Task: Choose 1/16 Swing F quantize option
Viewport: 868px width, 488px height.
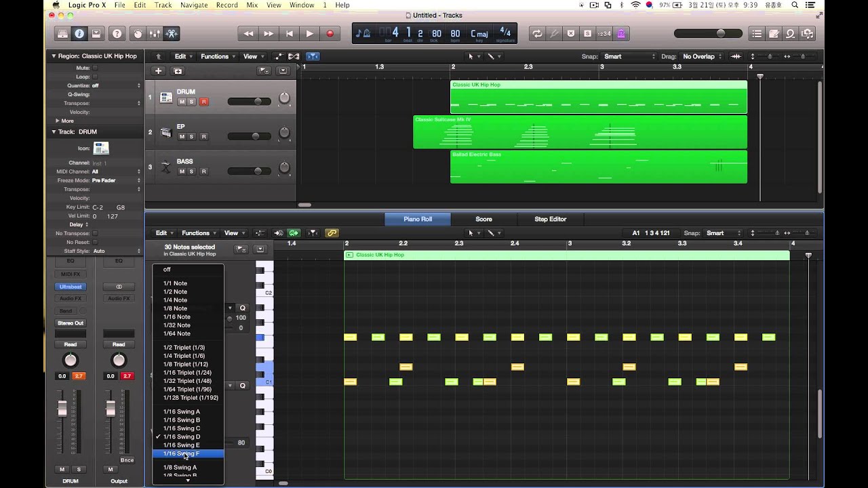Action: pyautogui.click(x=188, y=453)
